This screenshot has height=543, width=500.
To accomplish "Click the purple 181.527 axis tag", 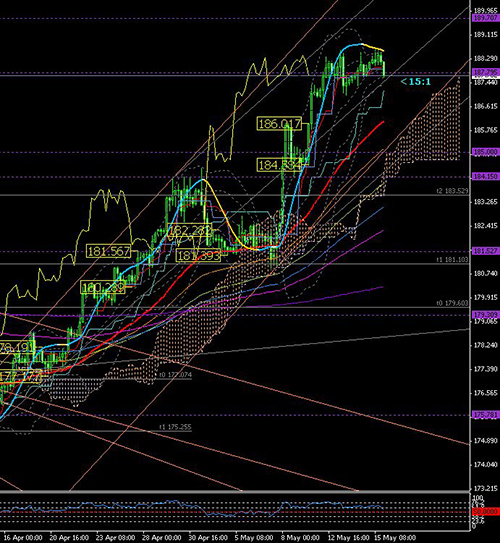I will point(486,251).
